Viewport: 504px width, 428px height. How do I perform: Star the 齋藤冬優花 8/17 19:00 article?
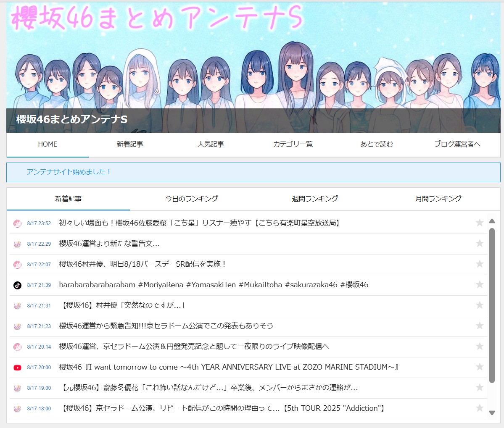tap(480, 388)
